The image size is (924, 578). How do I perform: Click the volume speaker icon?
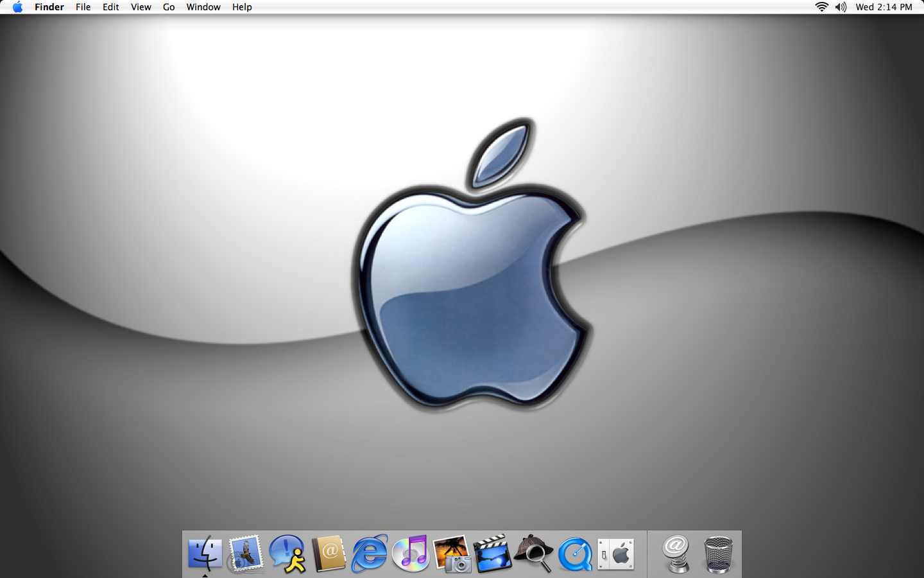tap(841, 7)
